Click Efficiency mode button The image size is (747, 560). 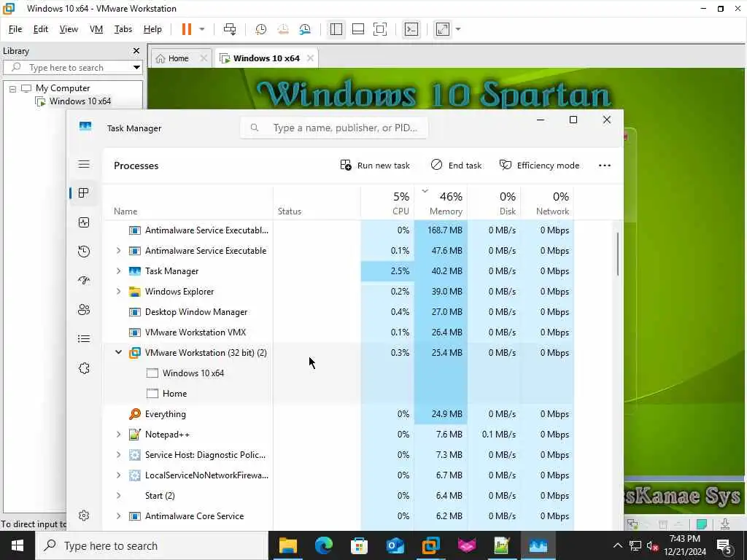(539, 166)
